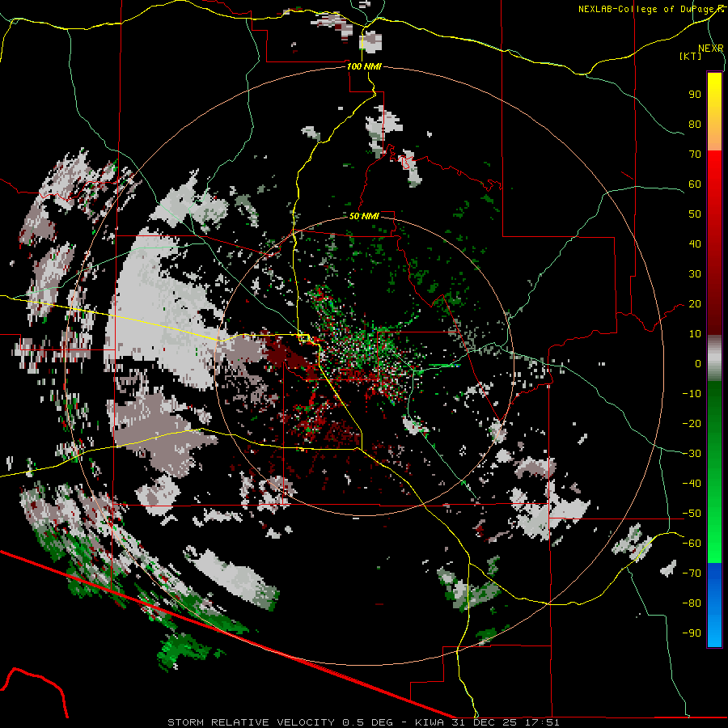Screen dimensions: 728x728
Task: Click the 20 value on velocity scale
Action: coord(695,303)
